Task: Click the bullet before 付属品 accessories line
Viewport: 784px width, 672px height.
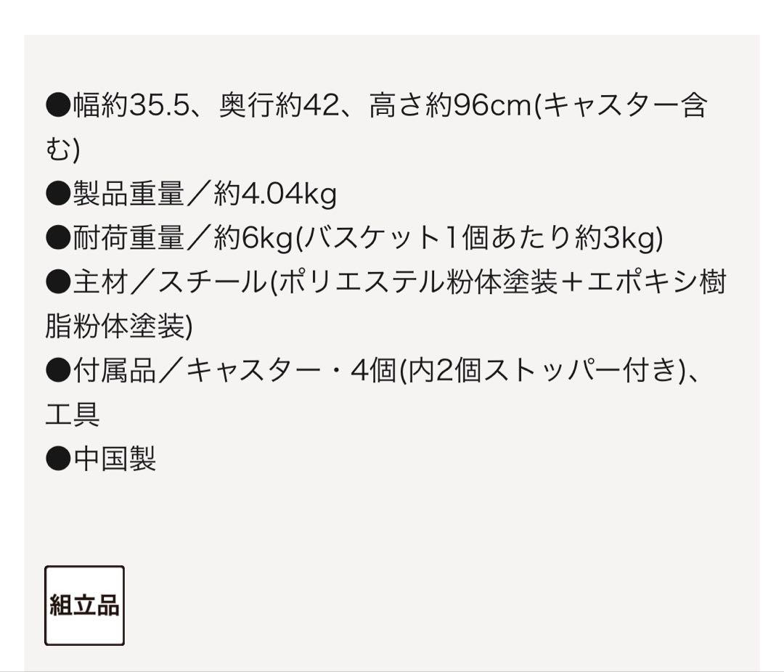Action: tap(58, 371)
